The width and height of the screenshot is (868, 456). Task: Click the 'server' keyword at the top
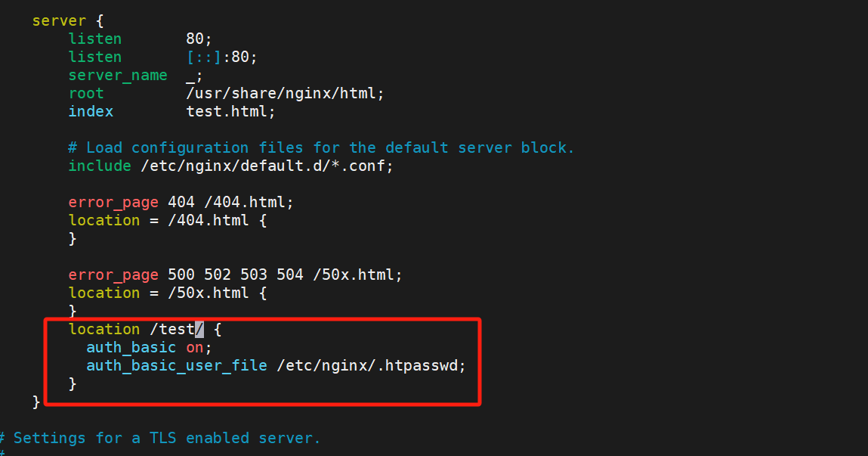coord(59,21)
